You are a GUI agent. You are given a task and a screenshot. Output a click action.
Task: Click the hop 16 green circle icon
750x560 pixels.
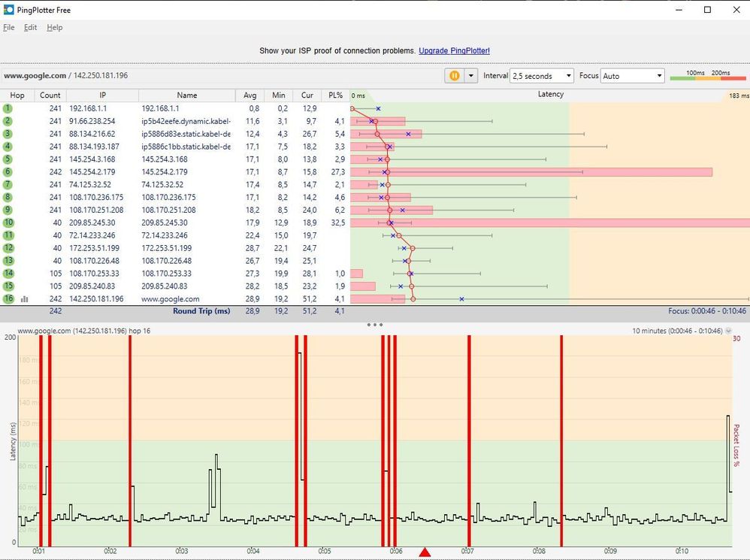coord(8,299)
